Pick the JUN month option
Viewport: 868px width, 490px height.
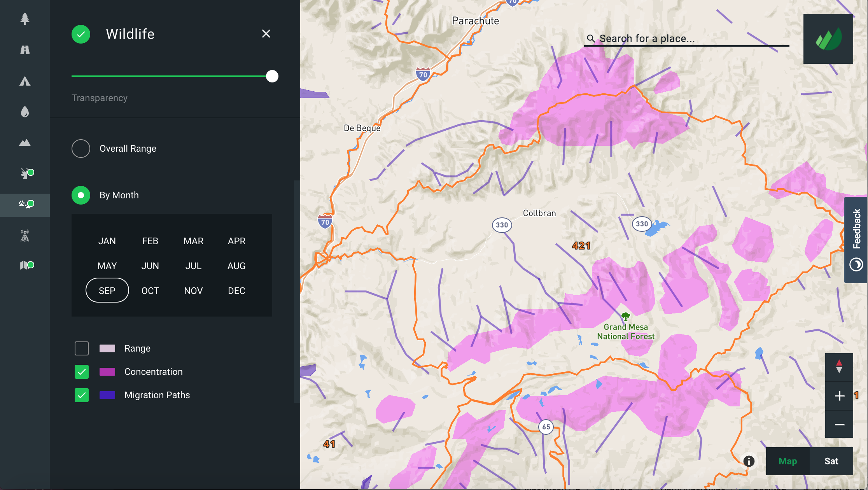coord(150,266)
